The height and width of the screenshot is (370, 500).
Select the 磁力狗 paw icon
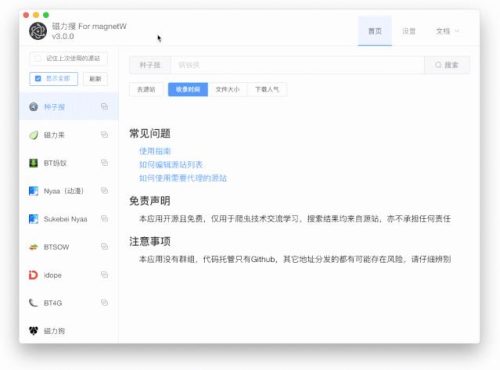coord(33,331)
